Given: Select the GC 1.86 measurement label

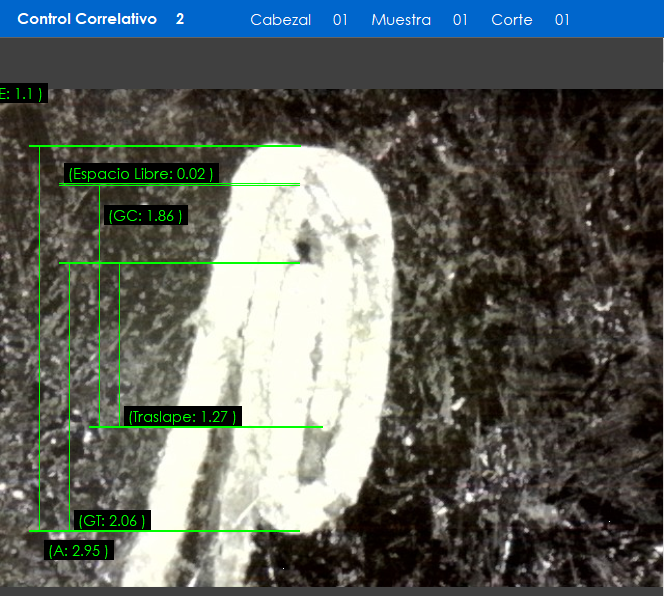Looking at the screenshot, I should [x=145, y=216].
